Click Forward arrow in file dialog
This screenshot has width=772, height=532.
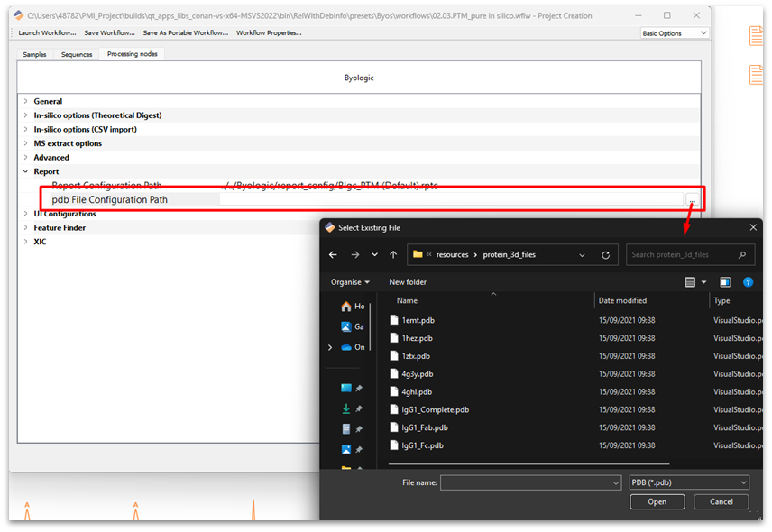355,254
